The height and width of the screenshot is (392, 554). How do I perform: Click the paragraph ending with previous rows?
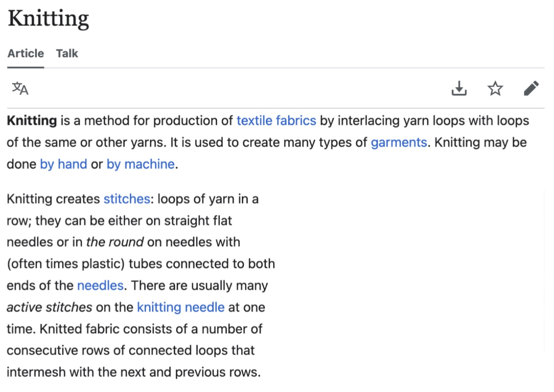pyautogui.click(x=141, y=285)
